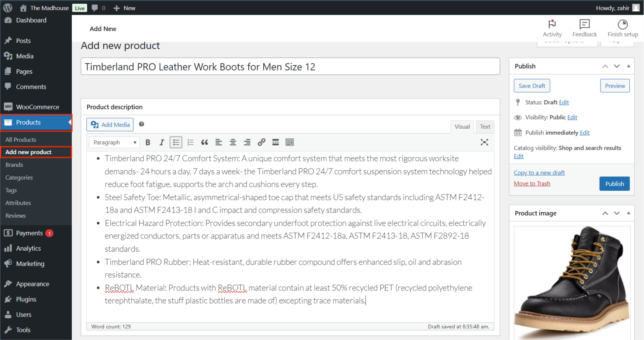Click the Move to Trash link
This screenshot has width=644, height=340.
(x=532, y=183)
